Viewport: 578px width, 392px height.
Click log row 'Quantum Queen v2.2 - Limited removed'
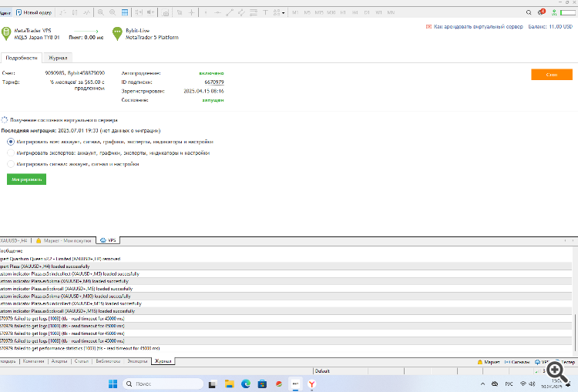286,259
